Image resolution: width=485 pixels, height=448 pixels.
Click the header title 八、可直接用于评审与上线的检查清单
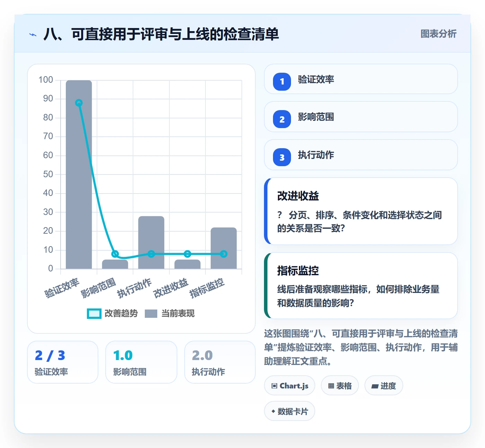click(161, 34)
